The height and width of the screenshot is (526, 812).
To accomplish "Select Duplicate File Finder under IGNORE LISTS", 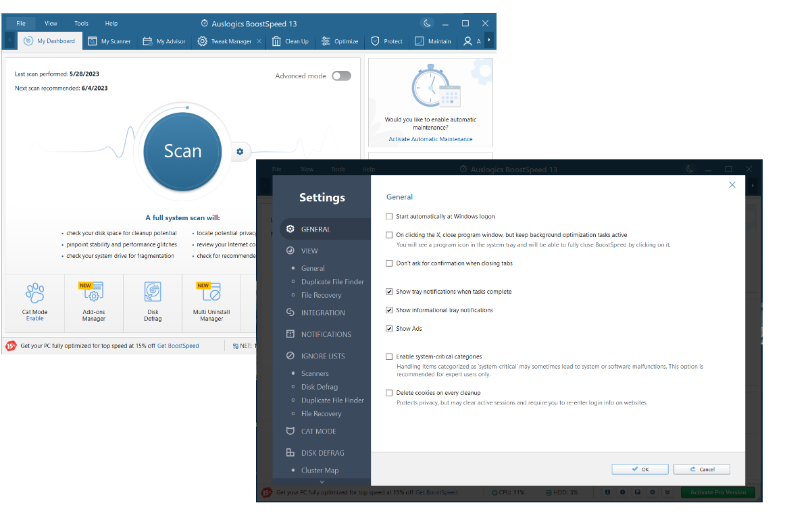I will coord(332,400).
